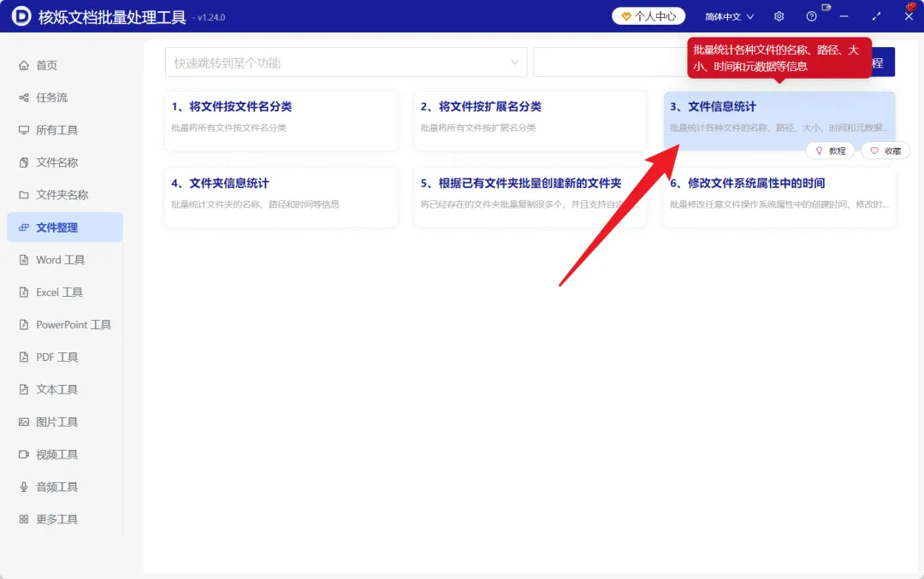
Task: Click description 批量统计文件夹的名称、路径和时间等信息
Action: (x=255, y=204)
